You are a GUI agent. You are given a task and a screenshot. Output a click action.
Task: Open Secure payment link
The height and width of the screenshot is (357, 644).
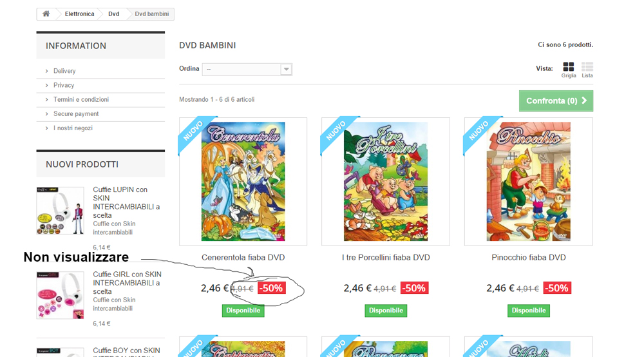click(76, 114)
